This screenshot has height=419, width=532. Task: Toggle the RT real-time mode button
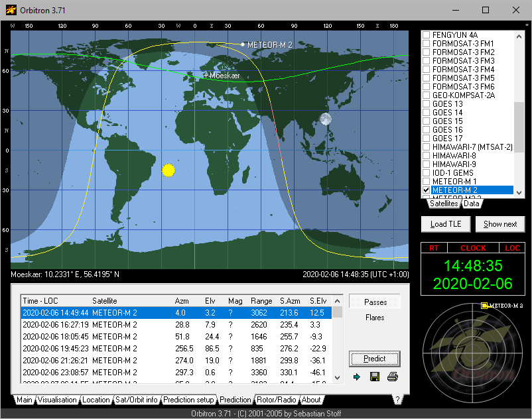click(434, 248)
